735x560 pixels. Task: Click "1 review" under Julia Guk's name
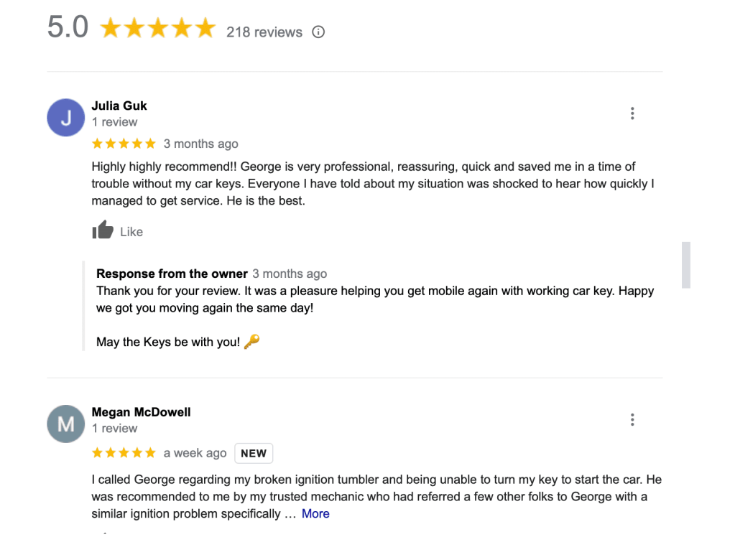point(114,122)
